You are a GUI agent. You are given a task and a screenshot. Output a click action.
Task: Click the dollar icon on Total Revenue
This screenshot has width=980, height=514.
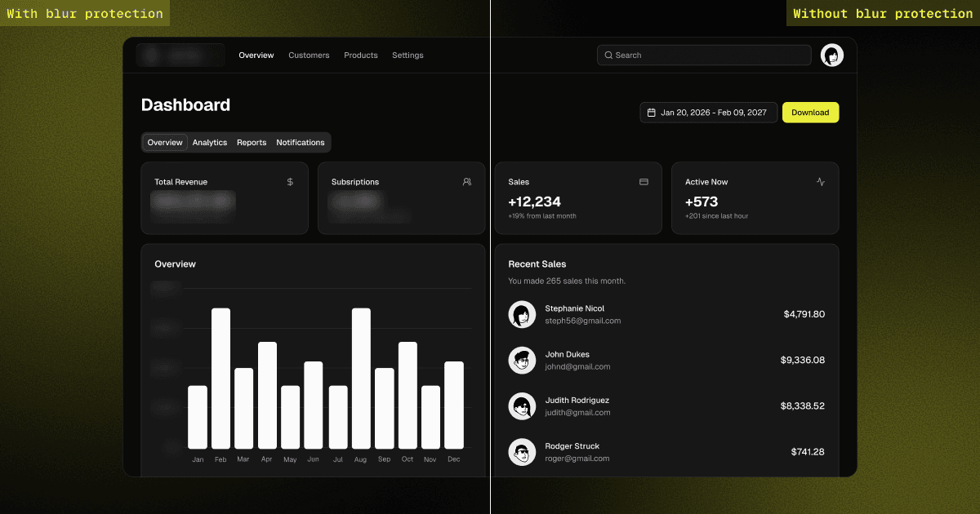click(x=290, y=182)
